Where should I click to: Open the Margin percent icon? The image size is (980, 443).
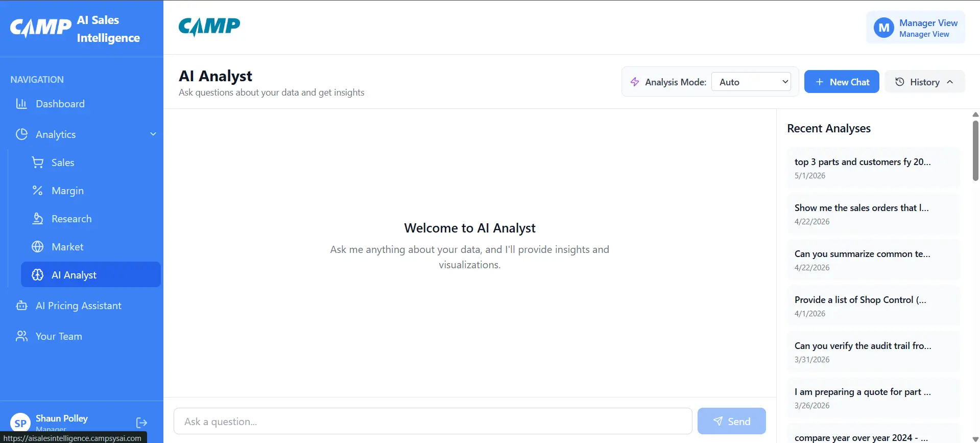tap(37, 191)
